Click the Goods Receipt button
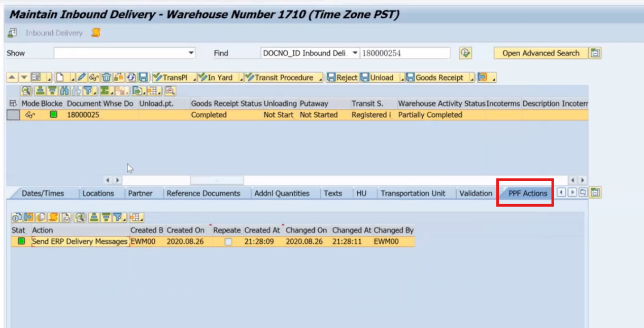This screenshot has height=328, width=644. point(436,78)
